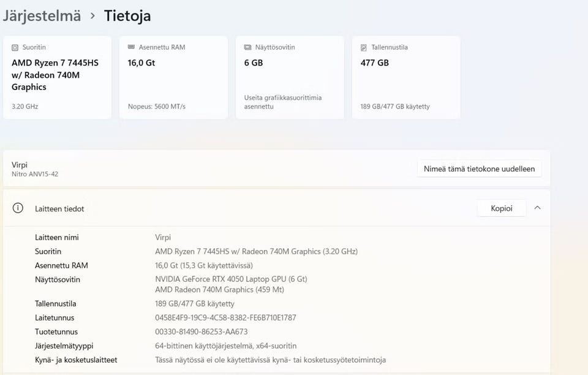Click the 64-bittinen käyttöjärjestelmä system type value
The width and height of the screenshot is (588, 375).
click(226, 346)
